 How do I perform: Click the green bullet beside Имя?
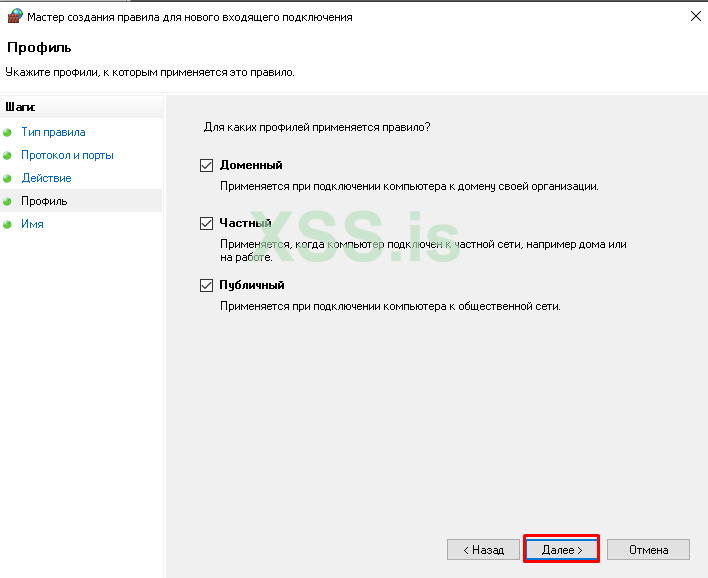tap(8, 224)
